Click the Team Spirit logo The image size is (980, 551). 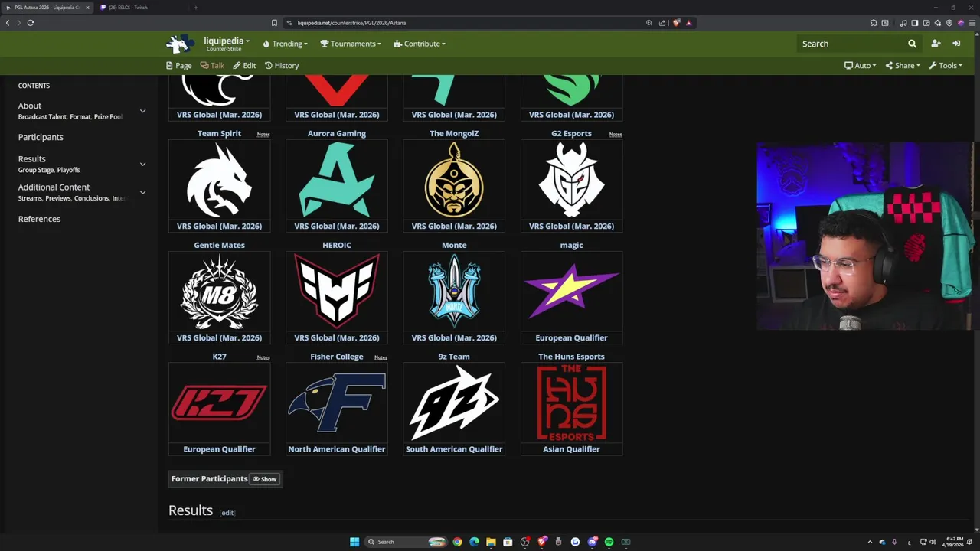pyautogui.click(x=219, y=181)
